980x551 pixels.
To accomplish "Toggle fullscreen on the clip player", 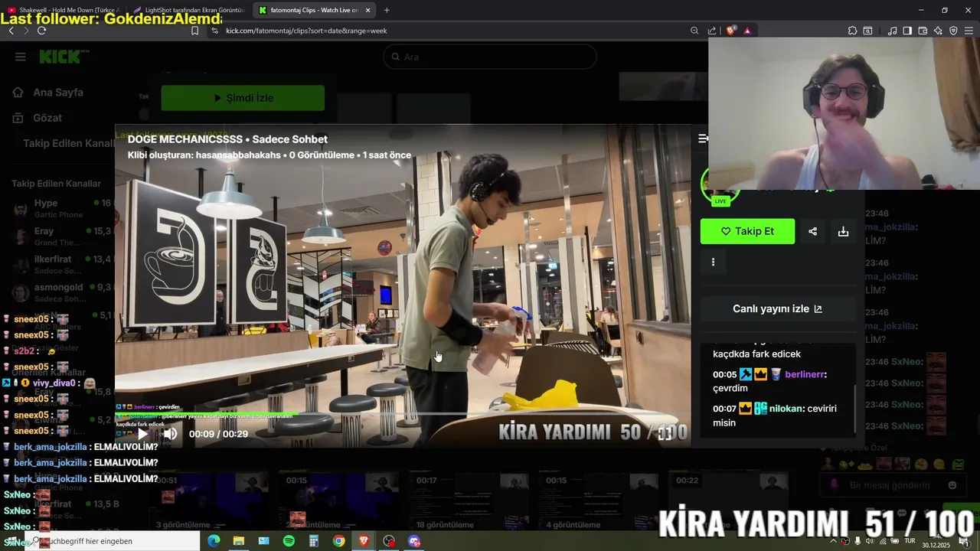I will click(x=665, y=434).
